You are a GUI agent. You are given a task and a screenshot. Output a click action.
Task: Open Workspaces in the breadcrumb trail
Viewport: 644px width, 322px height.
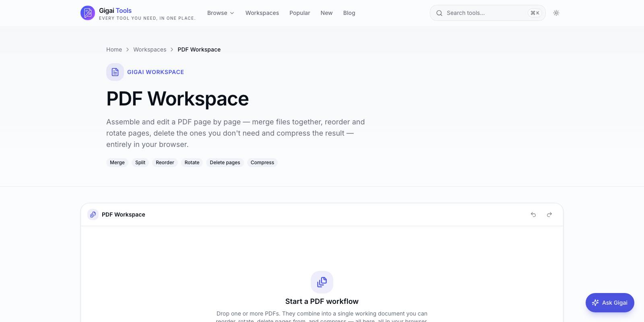(x=150, y=50)
